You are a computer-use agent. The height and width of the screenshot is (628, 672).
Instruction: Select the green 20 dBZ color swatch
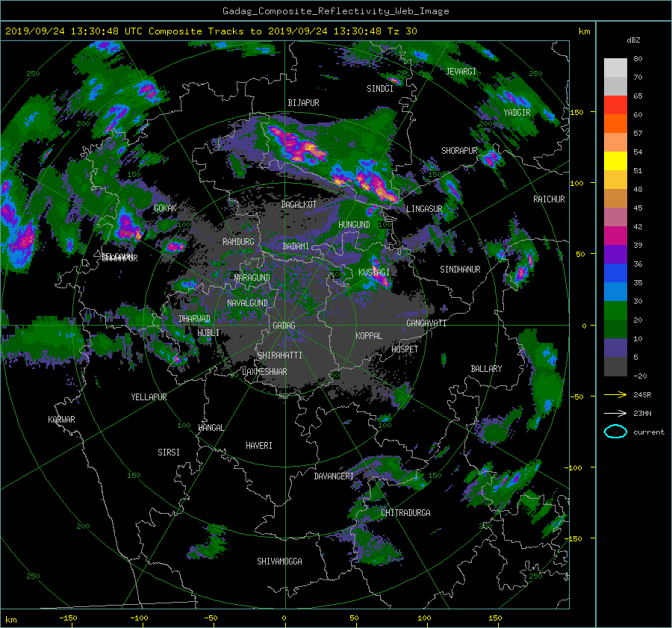pyautogui.click(x=615, y=310)
